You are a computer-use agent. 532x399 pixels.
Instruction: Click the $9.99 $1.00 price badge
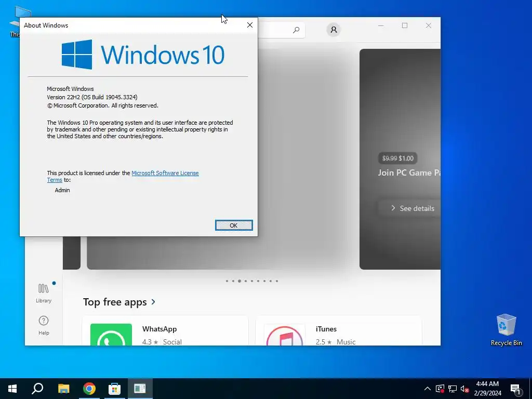(x=397, y=158)
